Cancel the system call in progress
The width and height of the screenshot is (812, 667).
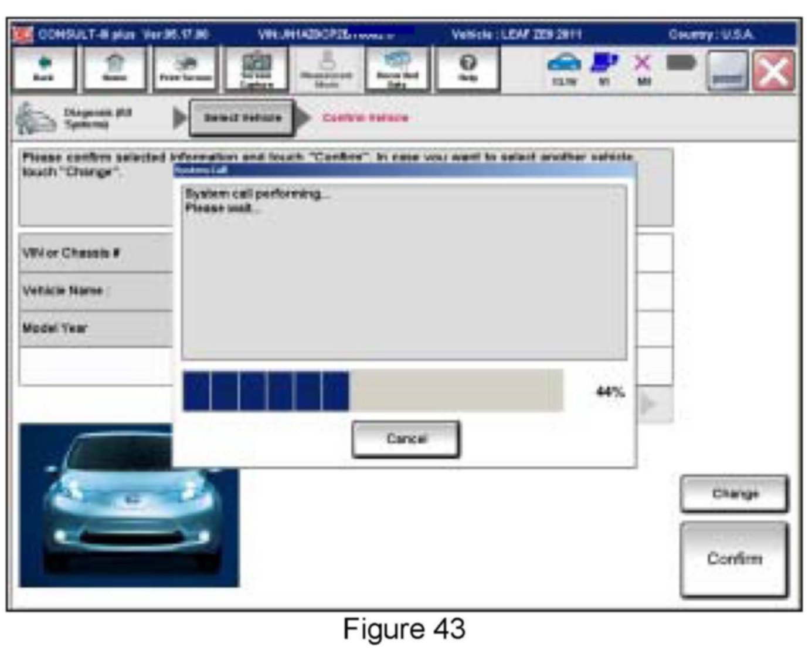tap(406, 439)
